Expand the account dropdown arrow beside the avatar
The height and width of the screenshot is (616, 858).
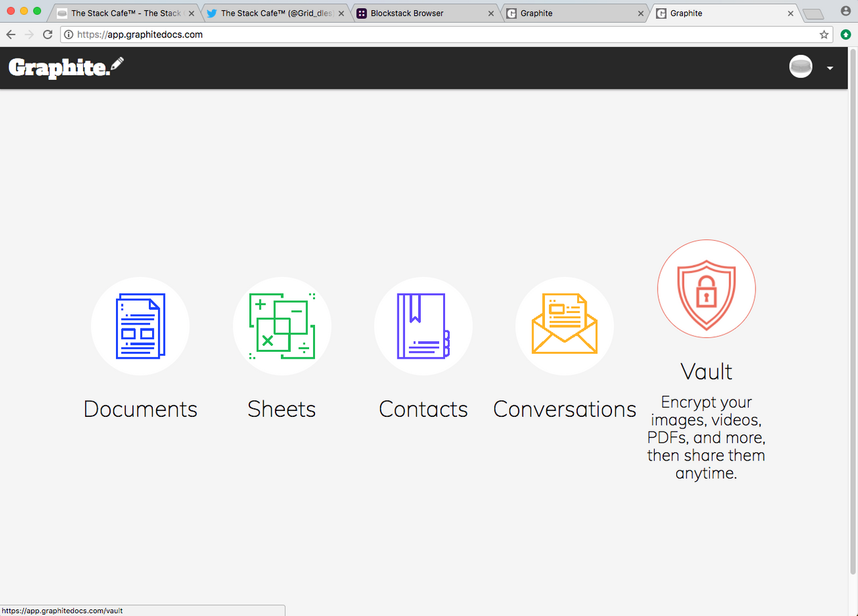coord(829,68)
